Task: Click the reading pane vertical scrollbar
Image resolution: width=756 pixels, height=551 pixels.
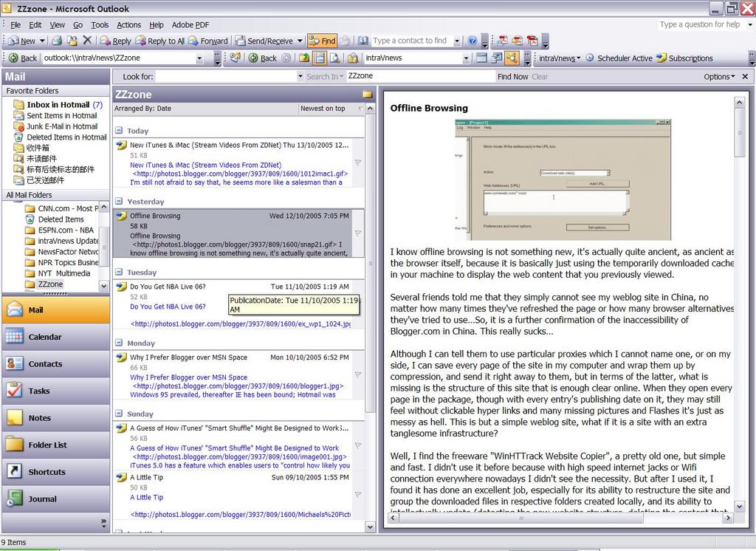Action: point(739,304)
